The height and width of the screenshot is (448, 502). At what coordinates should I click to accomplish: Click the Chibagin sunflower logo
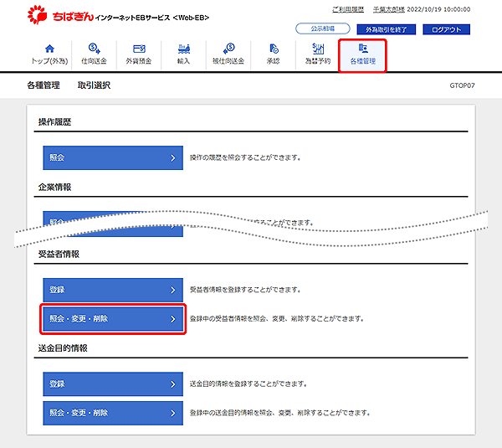(37, 14)
